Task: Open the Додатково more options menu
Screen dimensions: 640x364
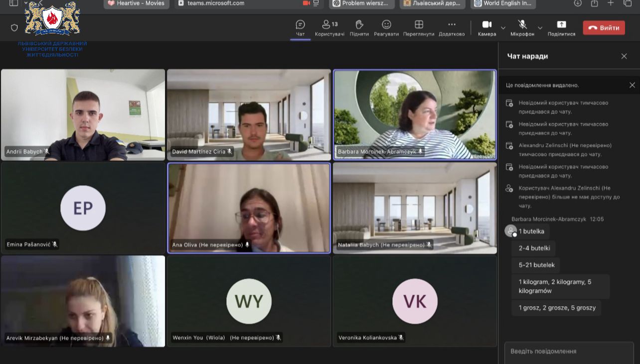Action: tap(452, 25)
